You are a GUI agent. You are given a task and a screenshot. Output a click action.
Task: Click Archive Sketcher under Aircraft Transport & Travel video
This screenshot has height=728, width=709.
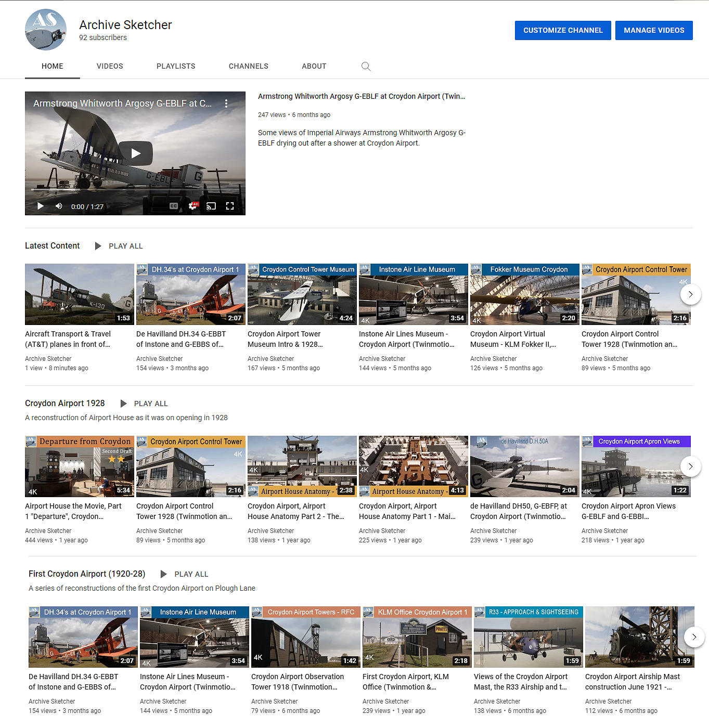[x=48, y=359]
